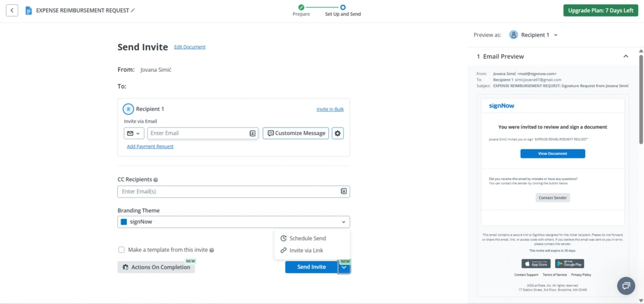The image size is (644, 304).
Task: Click the Google Play badge
Action: pos(569,264)
